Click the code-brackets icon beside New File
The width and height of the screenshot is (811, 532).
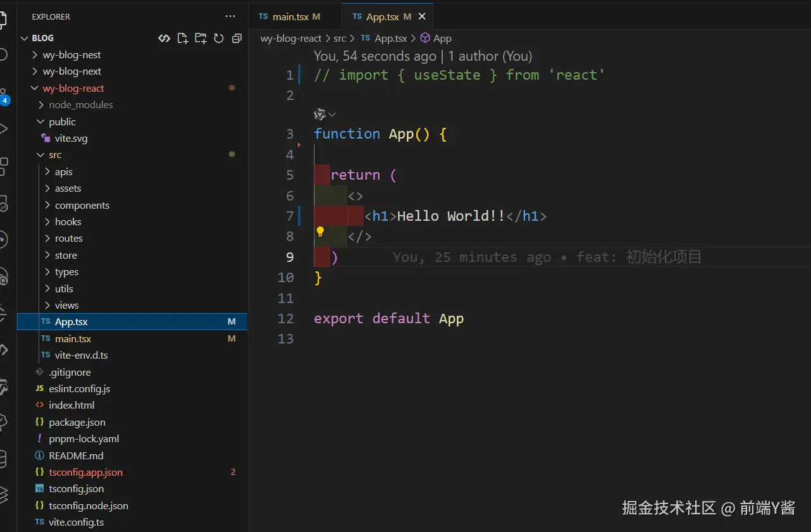click(164, 38)
